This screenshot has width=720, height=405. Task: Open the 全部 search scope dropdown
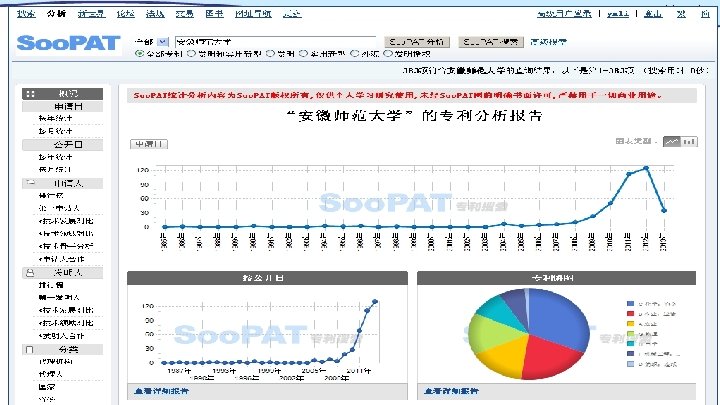click(163, 42)
